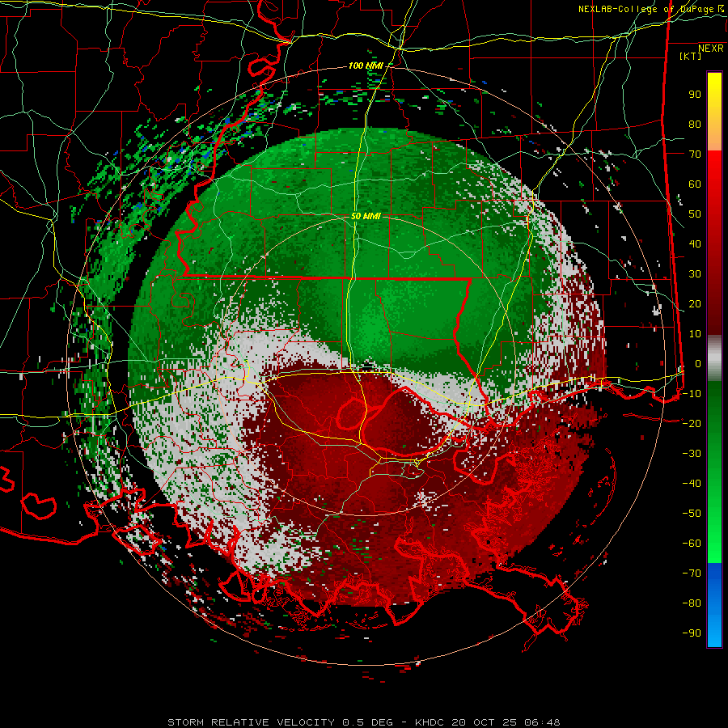Click the '60' value on the velocity scale
The height and width of the screenshot is (728, 728).
695,184
